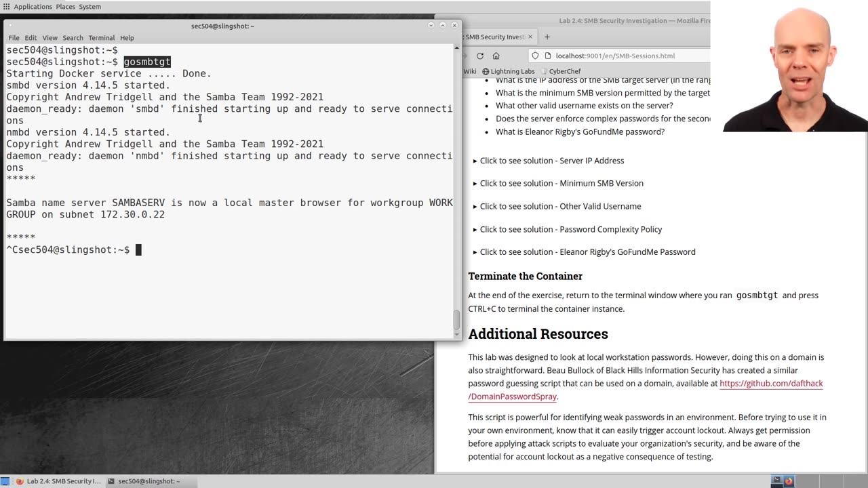
Task: Click the Firefox icon in bottom-right panel
Action: coord(788,481)
